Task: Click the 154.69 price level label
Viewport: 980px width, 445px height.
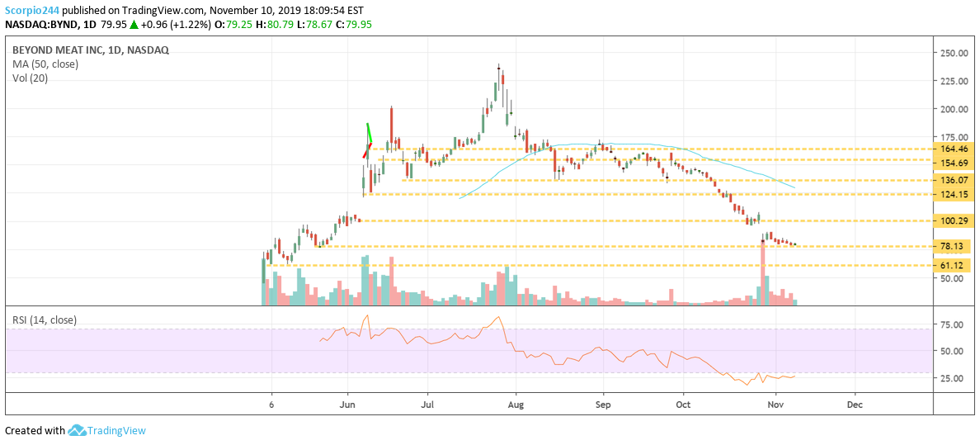Action: [953, 163]
